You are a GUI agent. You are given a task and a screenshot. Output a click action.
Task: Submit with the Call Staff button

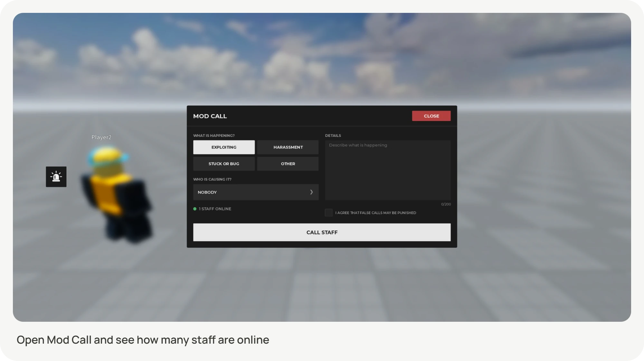tap(322, 232)
